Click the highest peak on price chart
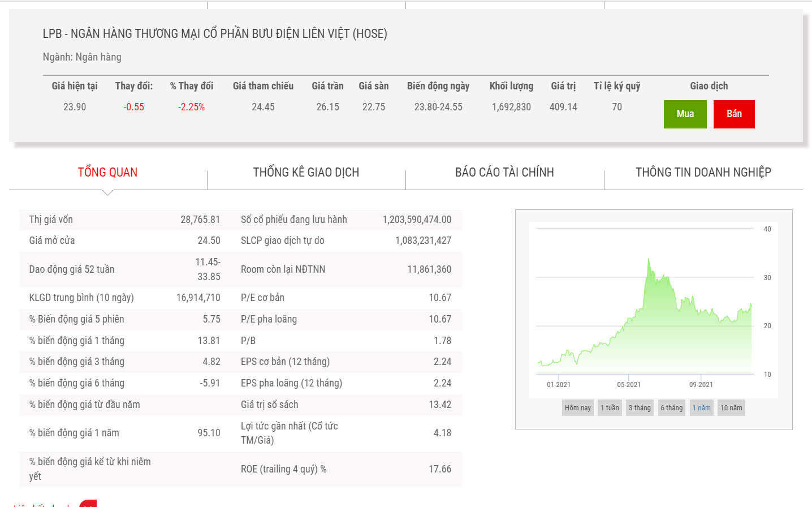This screenshot has width=812, height=507. [x=649, y=260]
